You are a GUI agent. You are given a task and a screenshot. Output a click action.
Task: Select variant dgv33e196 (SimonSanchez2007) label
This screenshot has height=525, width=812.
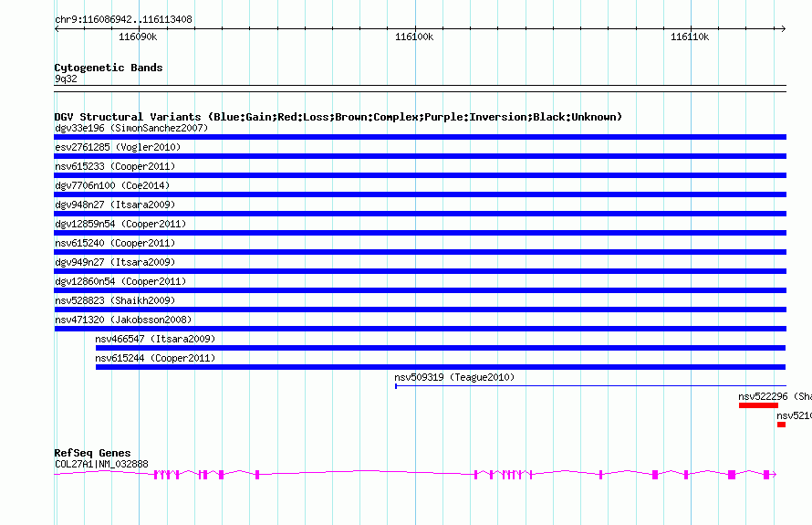coord(131,128)
